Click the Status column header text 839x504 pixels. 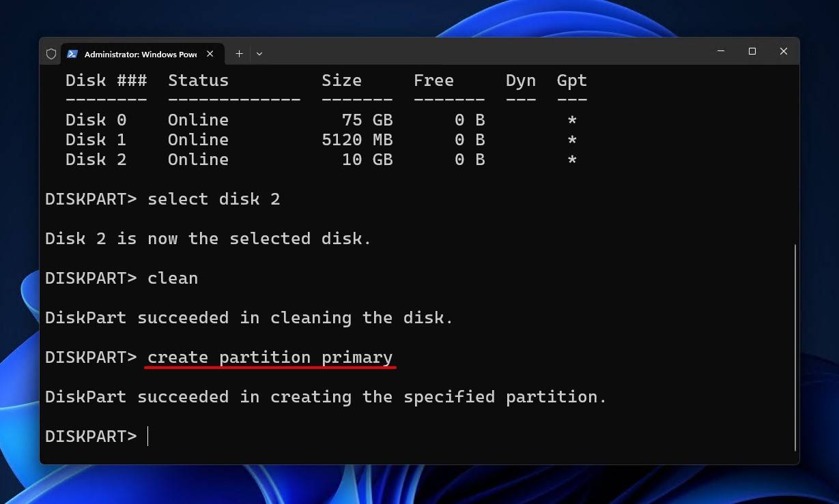click(198, 80)
